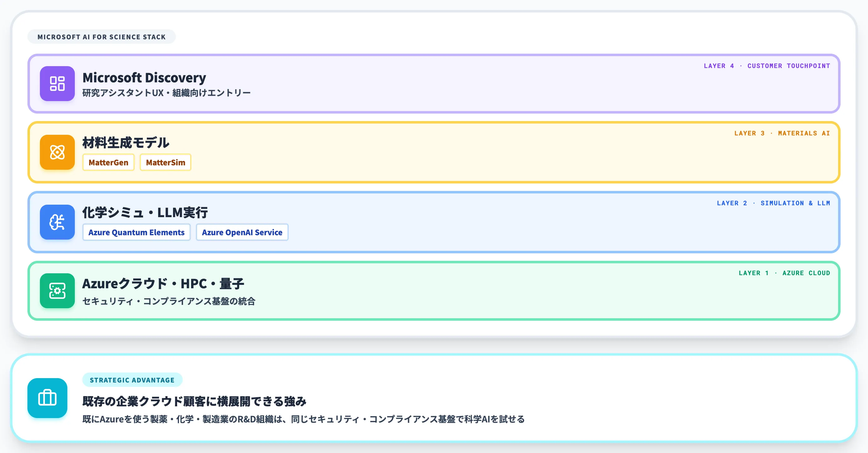Image resolution: width=868 pixels, height=453 pixels.
Task: Open the Azure Quantum Elements chip
Action: [x=137, y=232]
